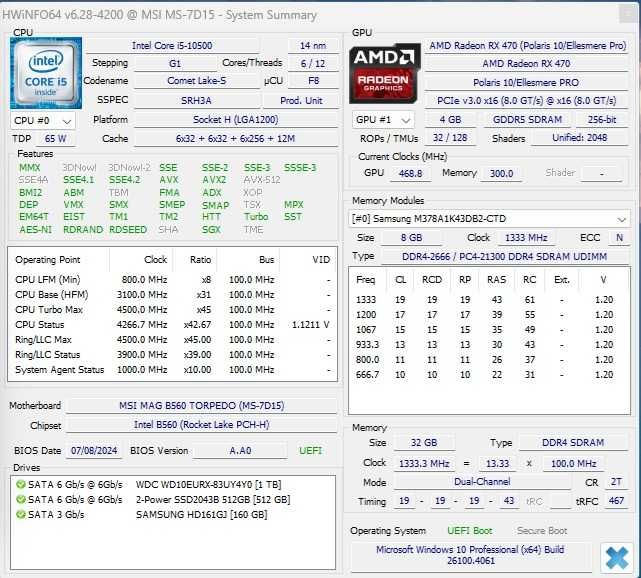Select the 666.7 frequency timing row
Screen dimensions: 641x578
coord(489,375)
